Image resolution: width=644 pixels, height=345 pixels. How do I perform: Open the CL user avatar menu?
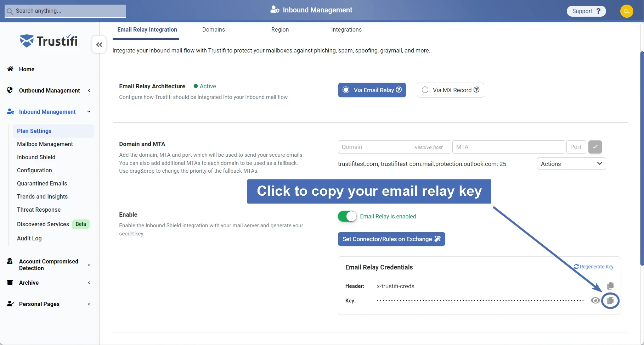626,11
